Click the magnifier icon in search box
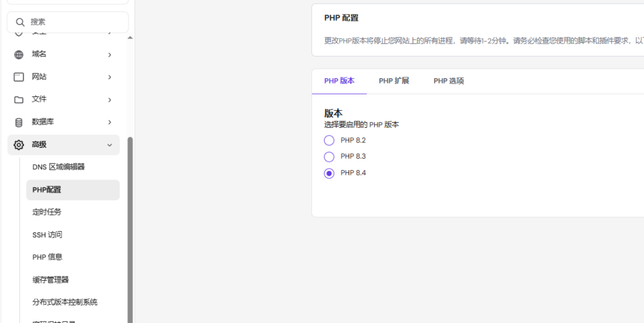The image size is (644, 323). pos(21,22)
